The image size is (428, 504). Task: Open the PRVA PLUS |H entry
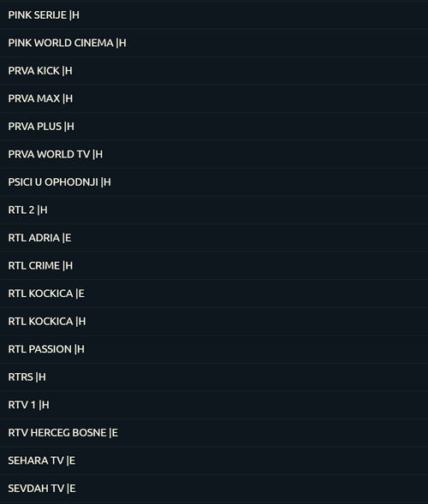point(214,127)
